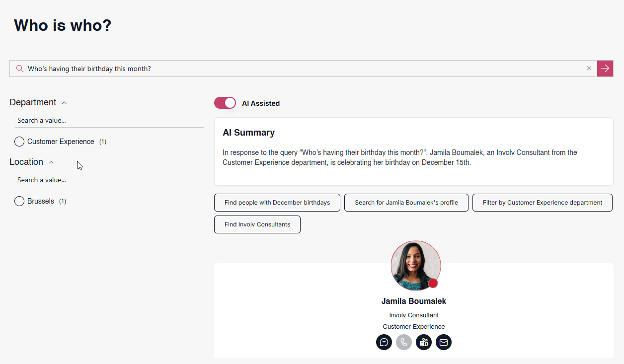Viewport: 624px width, 364px height.
Task: Submit search with the arrow button
Action: [605, 69]
